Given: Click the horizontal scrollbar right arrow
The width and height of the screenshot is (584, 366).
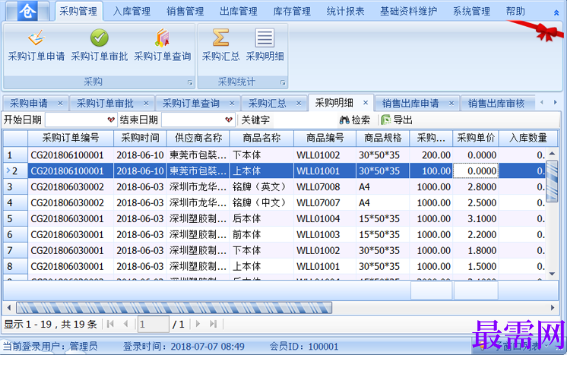Looking at the screenshot, I should click(552, 308).
